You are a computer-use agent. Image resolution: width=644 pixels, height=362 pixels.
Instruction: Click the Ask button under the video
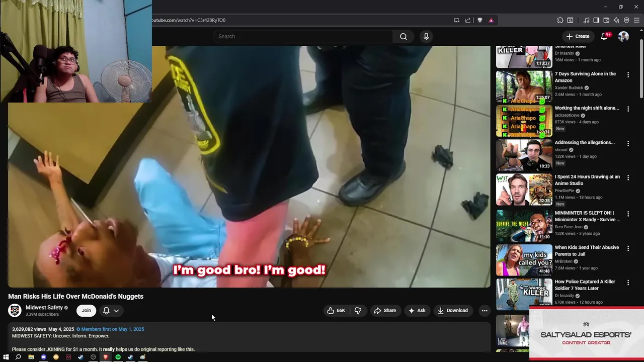tap(417, 311)
